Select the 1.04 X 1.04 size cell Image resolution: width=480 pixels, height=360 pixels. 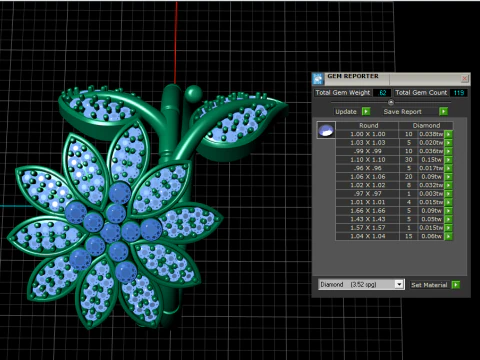click(368, 236)
